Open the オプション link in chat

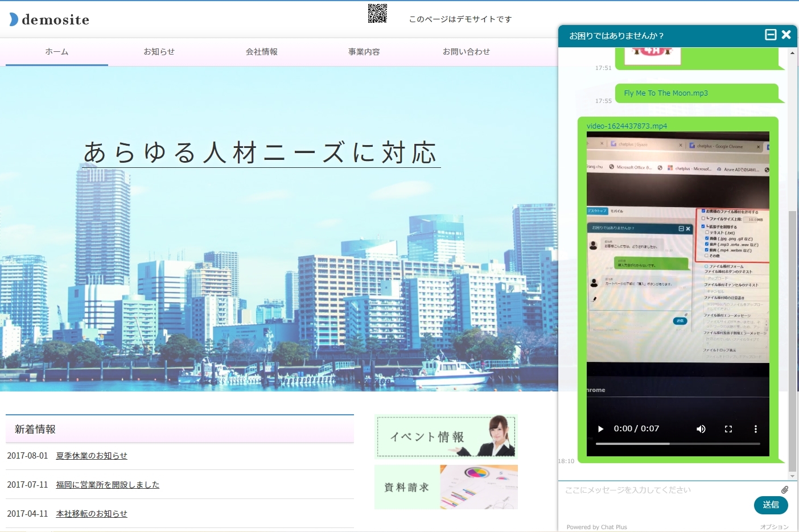coord(774,527)
